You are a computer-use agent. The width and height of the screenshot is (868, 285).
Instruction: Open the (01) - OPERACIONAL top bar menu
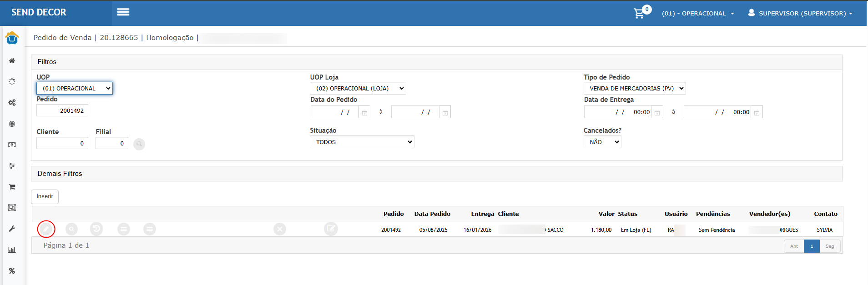(697, 13)
